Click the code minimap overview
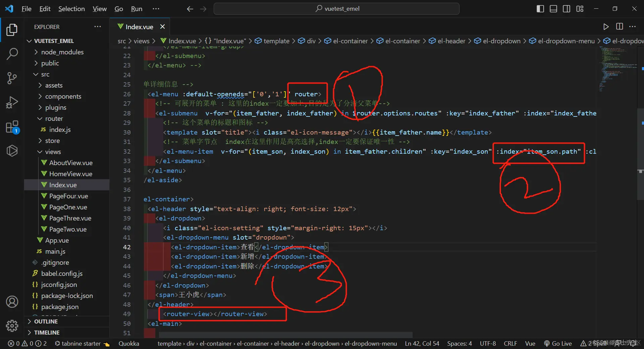Screen dimensions: 644x349 coord(618,69)
